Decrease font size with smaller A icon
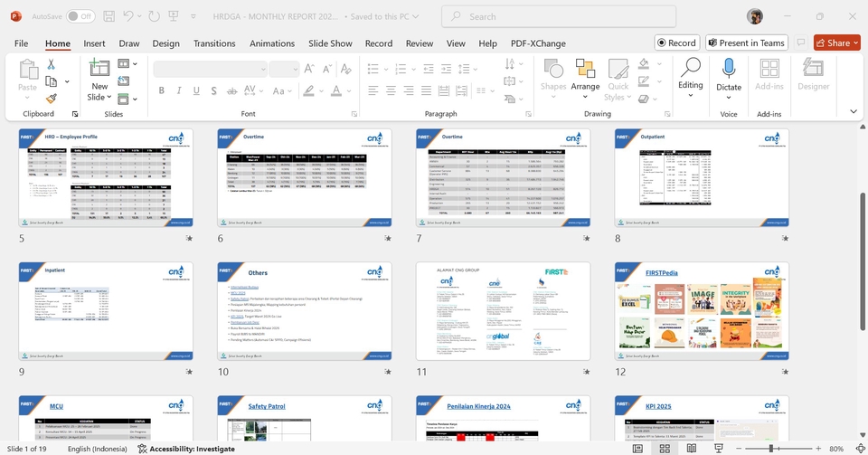The width and height of the screenshot is (868, 455). [327, 69]
